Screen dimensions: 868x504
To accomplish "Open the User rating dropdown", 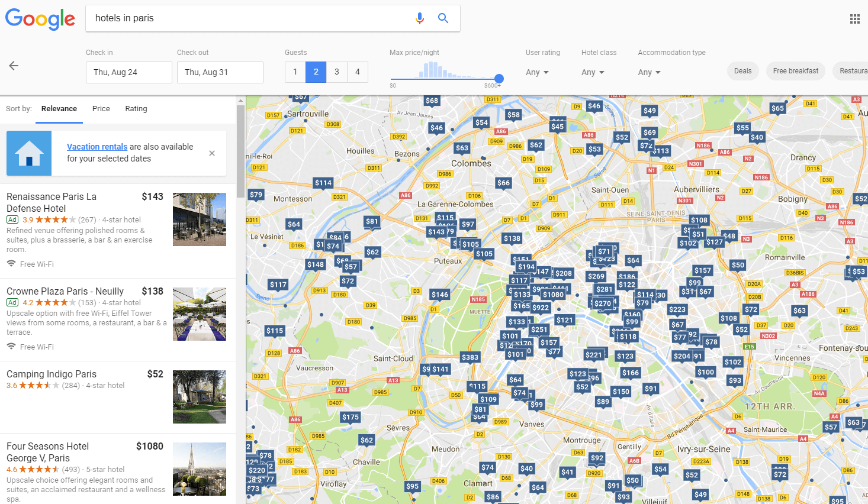I will 536,72.
